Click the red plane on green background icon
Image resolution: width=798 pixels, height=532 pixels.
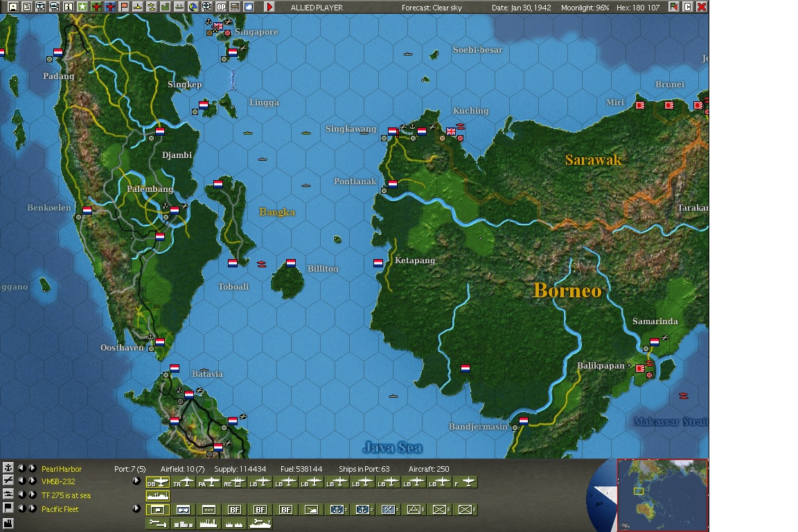tap(96, 7)
